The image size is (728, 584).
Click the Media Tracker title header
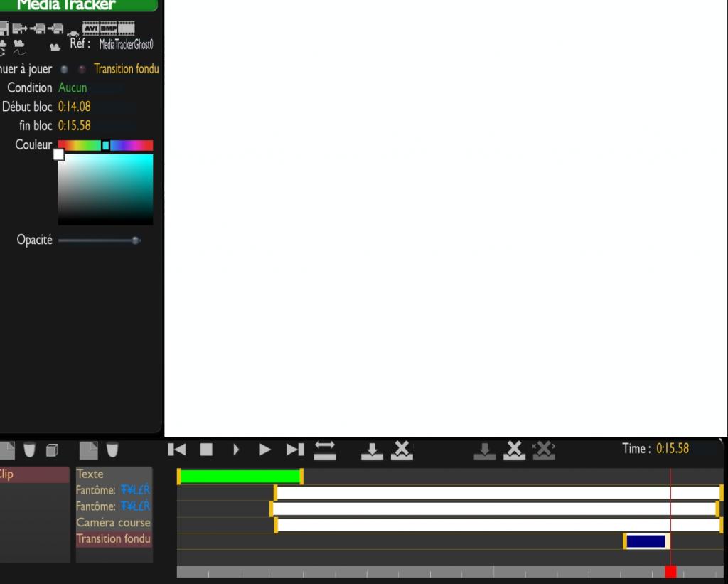(66, 5)
